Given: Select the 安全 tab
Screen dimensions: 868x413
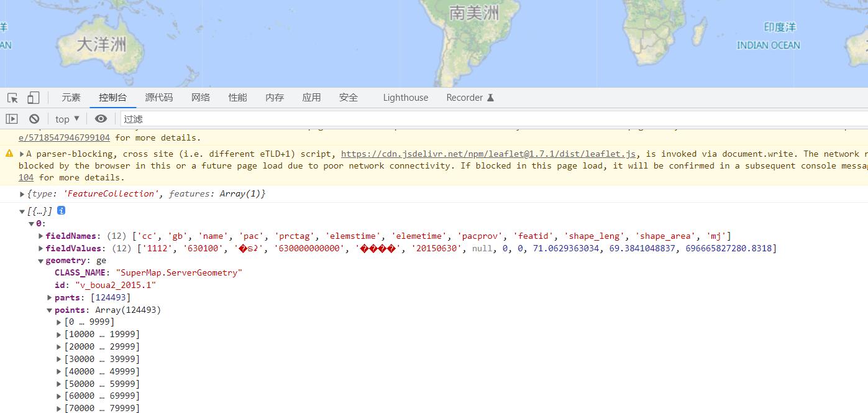Looking at the screenshot, I should coord(349,98).
